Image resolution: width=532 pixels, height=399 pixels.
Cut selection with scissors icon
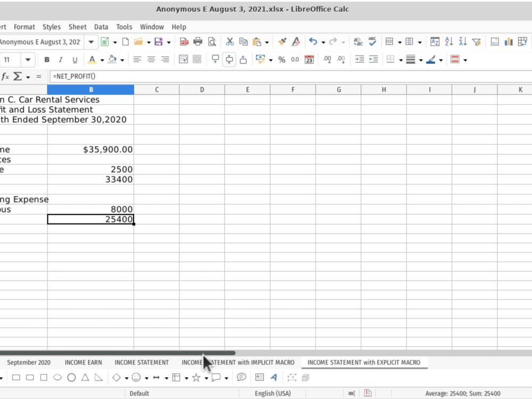[x=230, y=42]
